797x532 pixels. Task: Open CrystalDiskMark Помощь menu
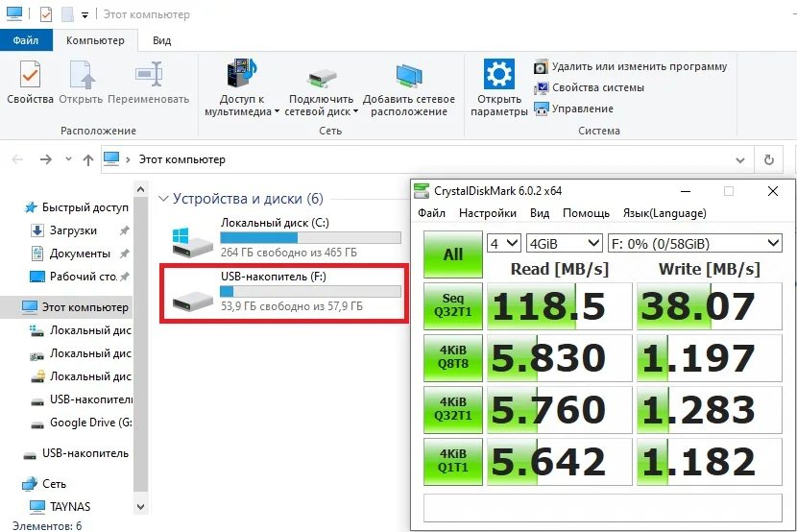click(x=586, y=213)
